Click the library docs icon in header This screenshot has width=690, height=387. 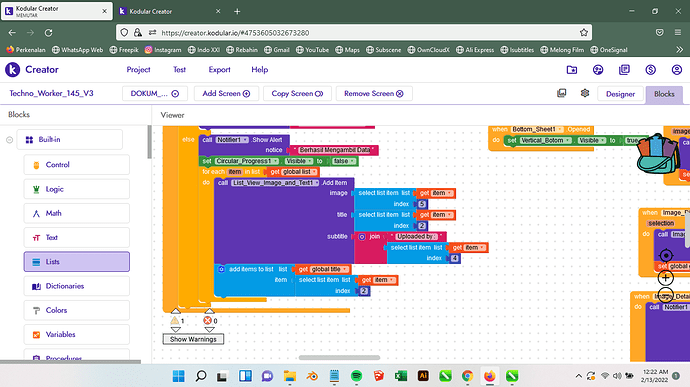(x=624, y=70)
